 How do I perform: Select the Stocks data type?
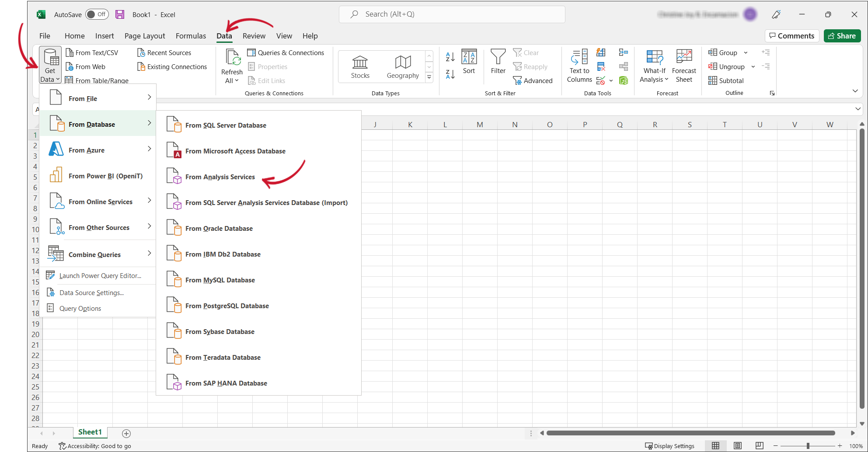(x=360, y=66)
